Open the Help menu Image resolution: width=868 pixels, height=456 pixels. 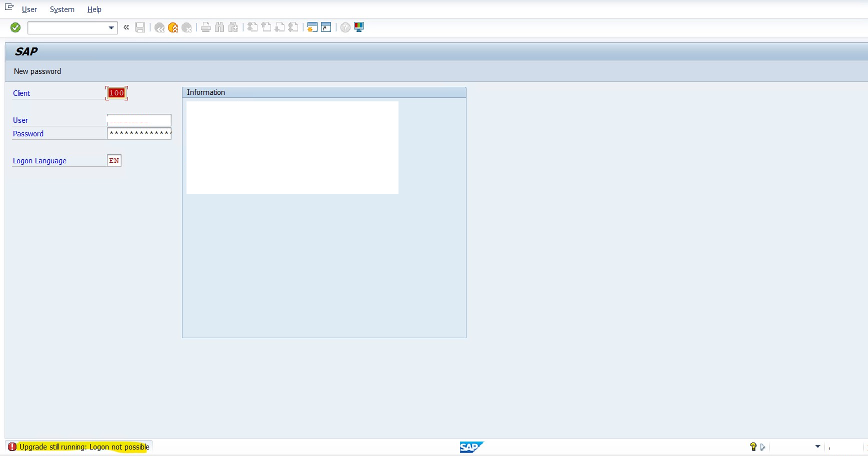(x=94, y=9)
